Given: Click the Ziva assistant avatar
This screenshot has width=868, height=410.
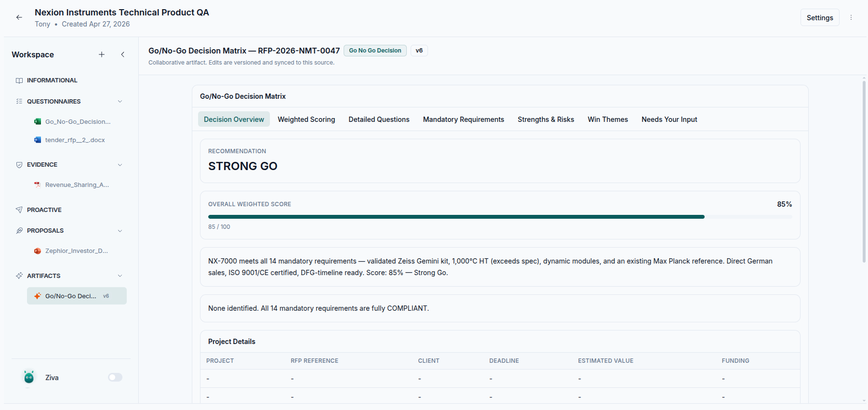Looking at the screenshot, I should click(x=29, y=377).
